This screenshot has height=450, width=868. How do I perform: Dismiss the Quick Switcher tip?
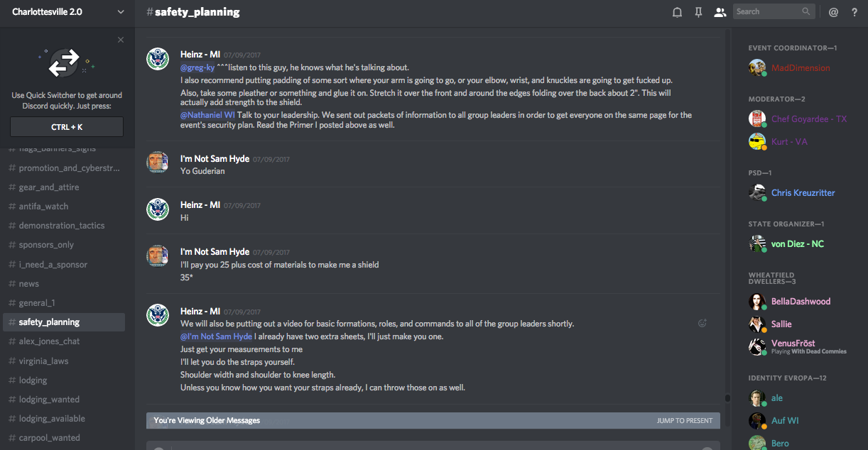click(121, 40)
